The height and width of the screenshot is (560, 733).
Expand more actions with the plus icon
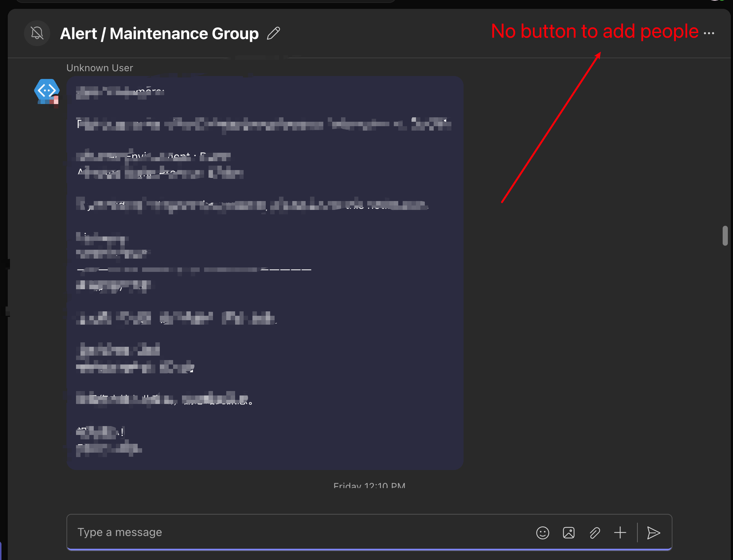620,533
